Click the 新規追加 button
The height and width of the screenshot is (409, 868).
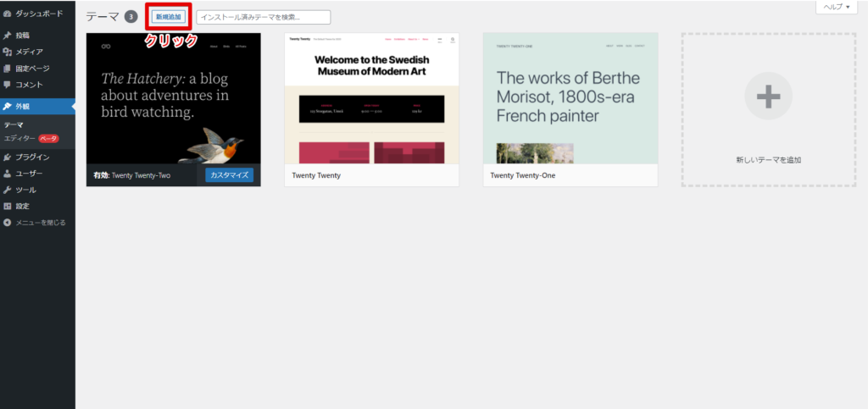click(169, 17)
